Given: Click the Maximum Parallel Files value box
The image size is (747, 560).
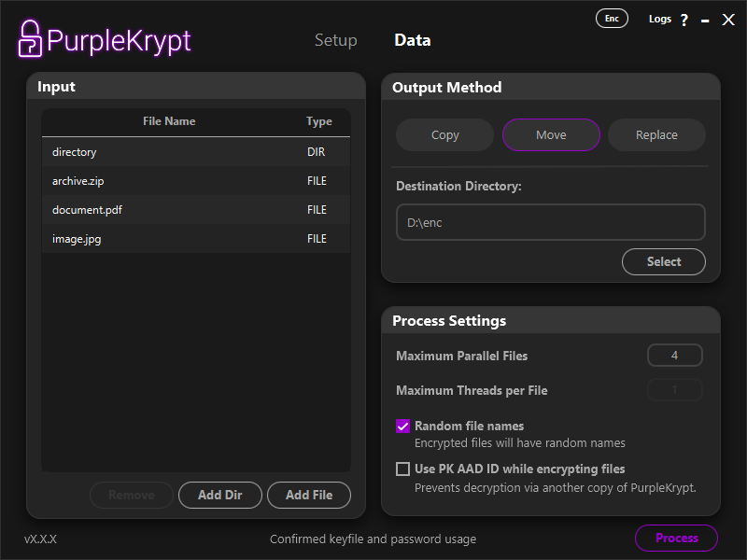Looking at the screenshot, I should pyautogui.click(x=674, y=356).
